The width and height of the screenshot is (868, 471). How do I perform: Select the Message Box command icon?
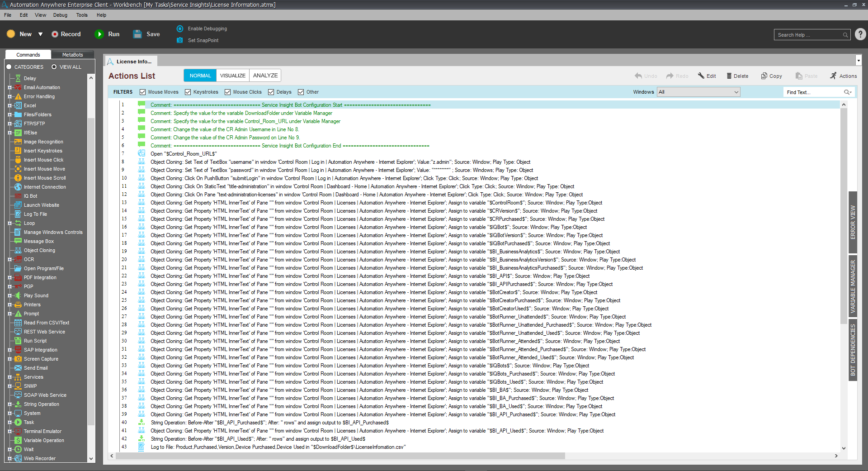18,241
